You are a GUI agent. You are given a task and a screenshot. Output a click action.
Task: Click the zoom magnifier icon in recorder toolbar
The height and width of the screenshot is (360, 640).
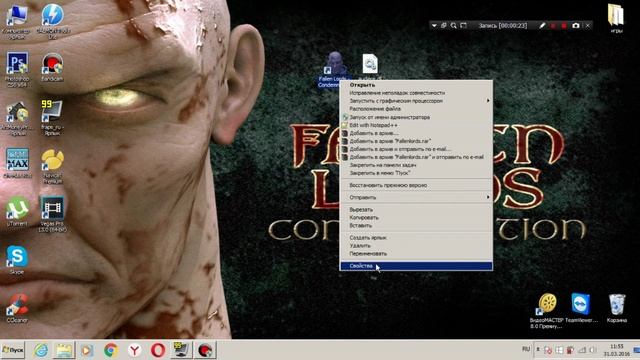pyautogui.click(x=453, y=25)
